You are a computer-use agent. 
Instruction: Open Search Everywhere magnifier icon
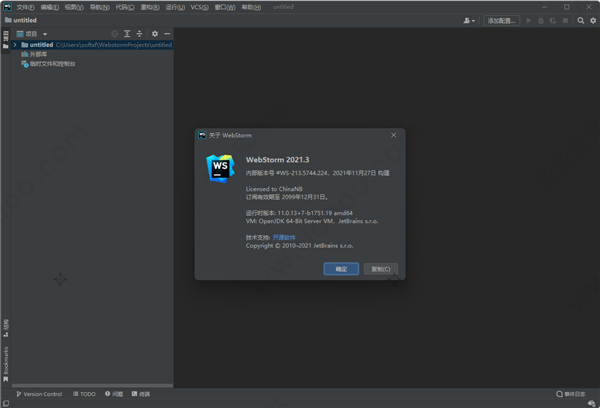pyautogui.click(x=580, y=21)
